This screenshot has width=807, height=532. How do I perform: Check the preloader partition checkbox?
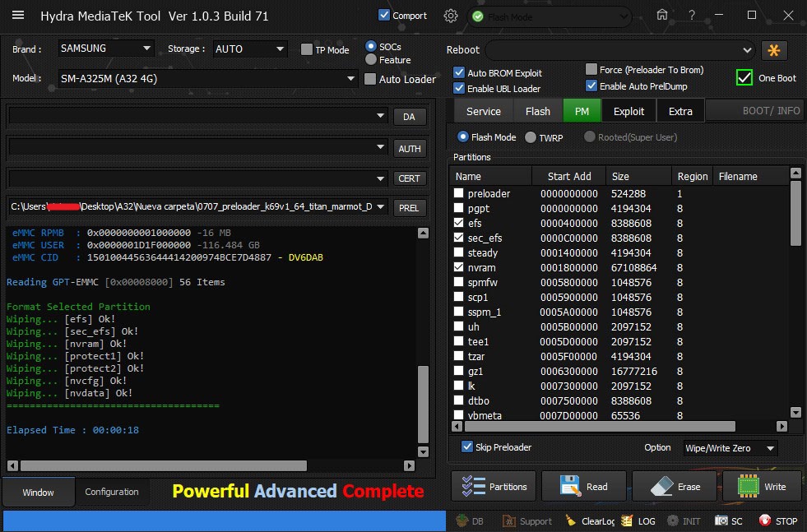(459, 193)
